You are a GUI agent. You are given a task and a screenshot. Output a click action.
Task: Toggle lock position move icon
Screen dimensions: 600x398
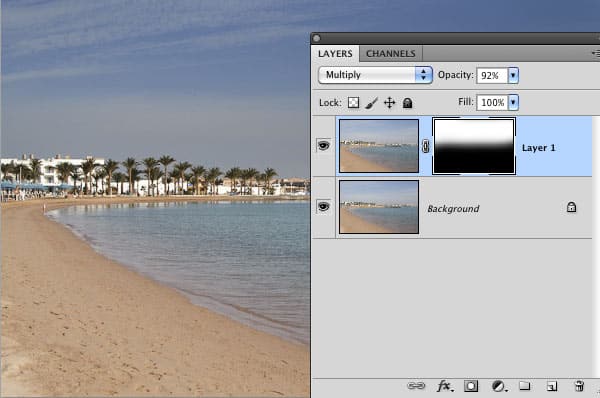click(390, 103)
